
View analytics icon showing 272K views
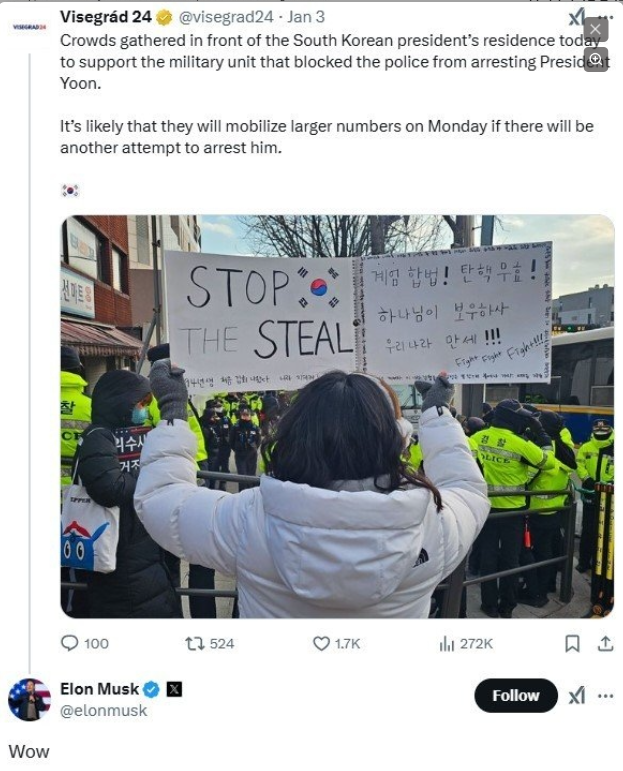446,644
